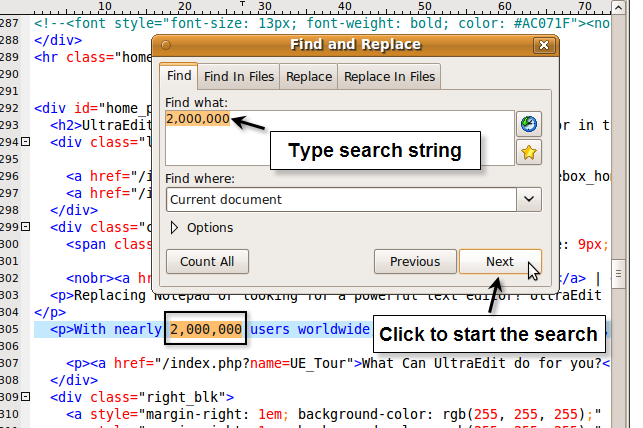Click the Count All button

click(x=207, y=262)
